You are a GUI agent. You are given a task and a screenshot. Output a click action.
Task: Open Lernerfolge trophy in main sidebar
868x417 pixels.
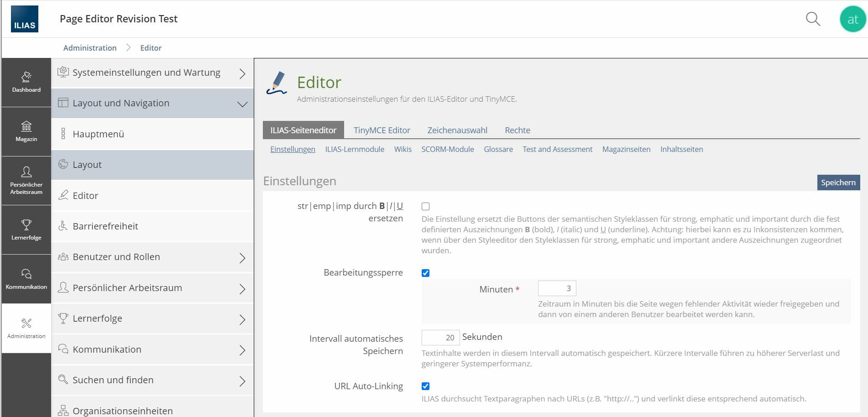pyautogui.click(x=26, y=230)
